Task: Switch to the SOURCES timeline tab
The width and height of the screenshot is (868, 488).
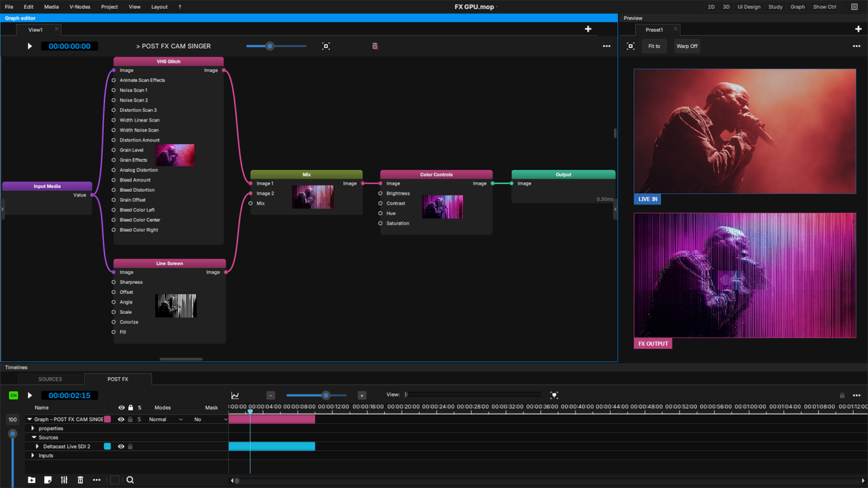Action: click(50, 379)
